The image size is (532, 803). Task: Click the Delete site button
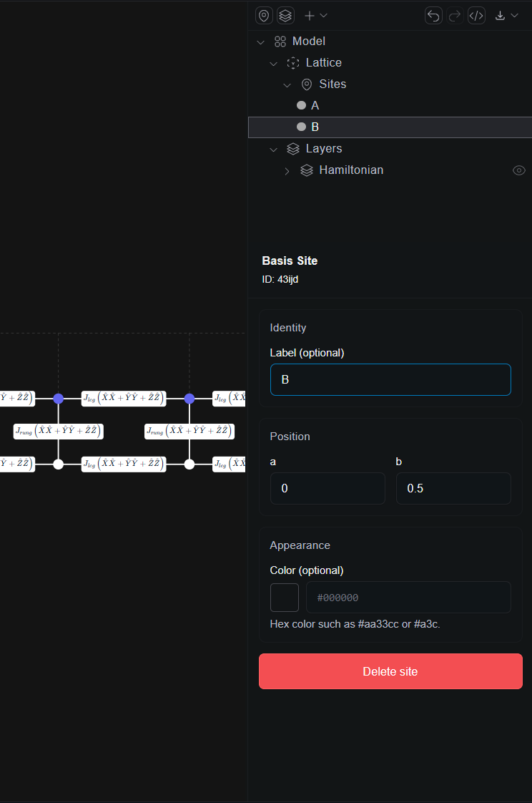[x=390, y=671]
